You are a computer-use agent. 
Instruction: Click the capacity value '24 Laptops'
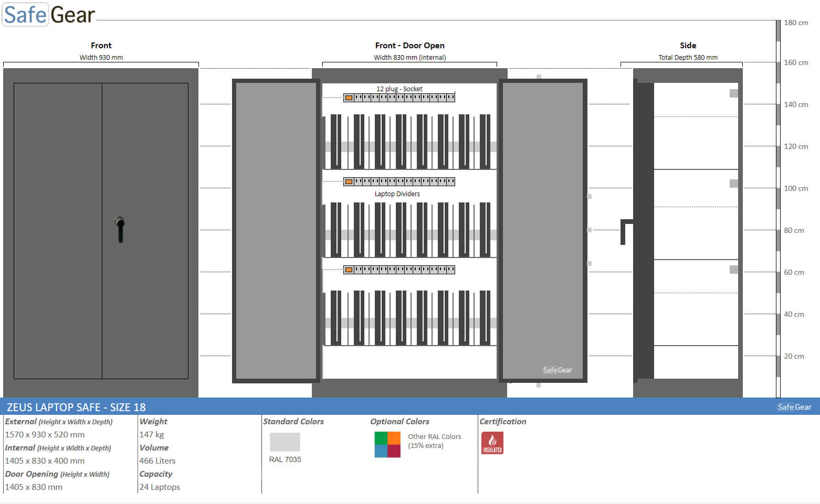tap(160, 487)
